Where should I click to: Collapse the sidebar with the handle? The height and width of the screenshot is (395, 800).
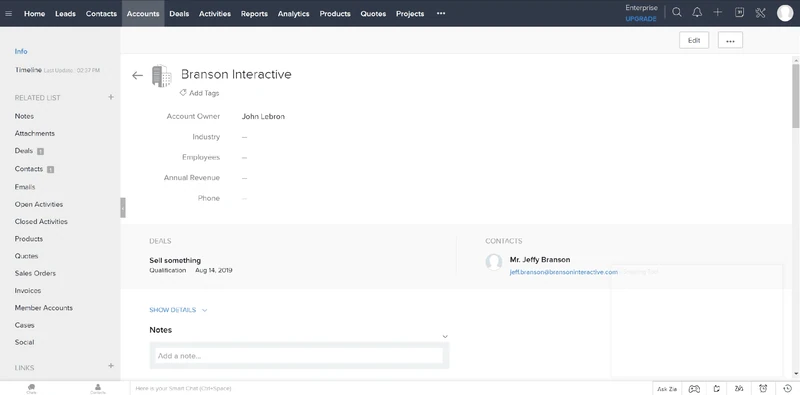[x=123, y=208]
